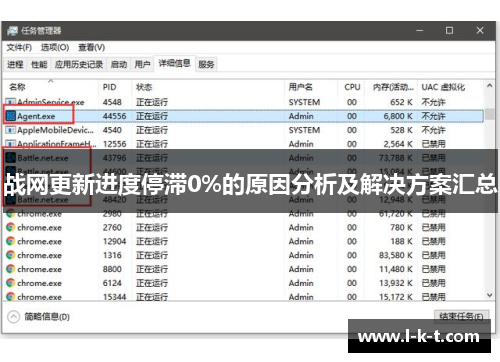The image size is (500, 362).
Task: Click memory value 188 K
Action: tap(401, 241)
